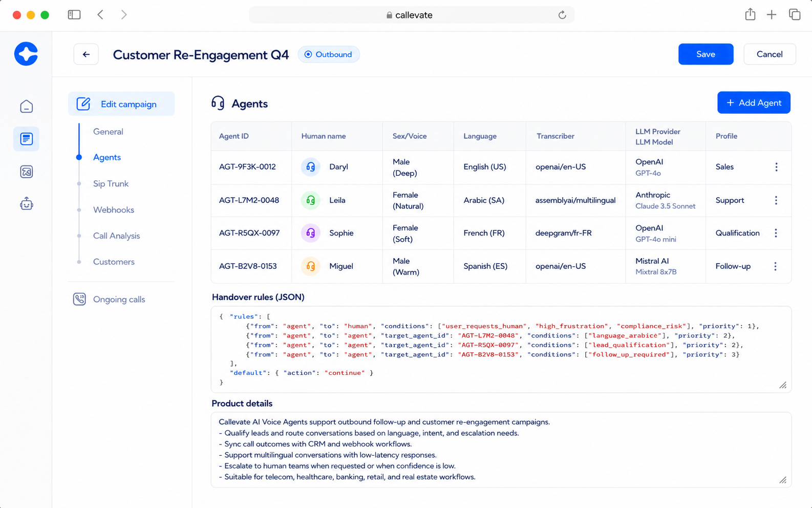Open the Home sidebar icon

pyautogui.click(x=27, y=106)
